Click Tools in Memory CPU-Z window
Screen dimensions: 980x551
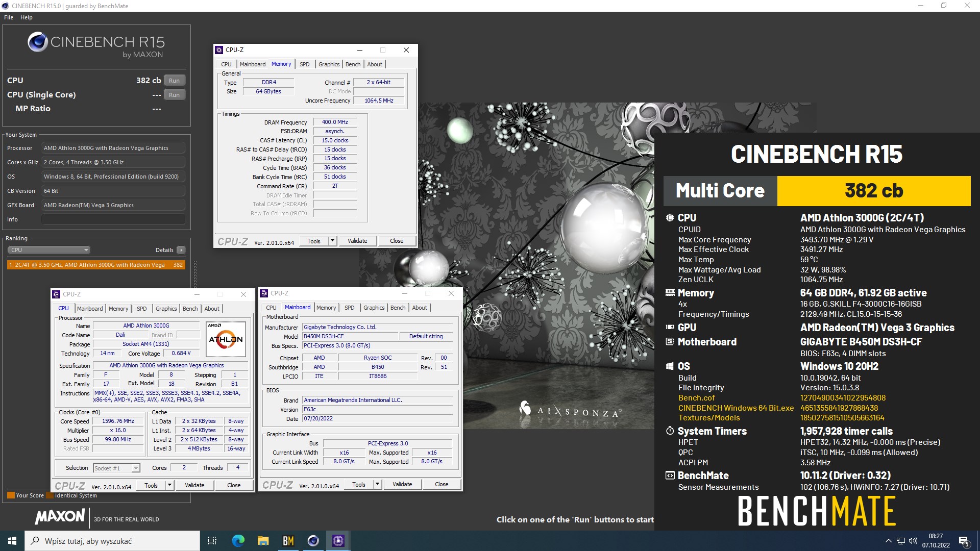[x=314, y=241]
